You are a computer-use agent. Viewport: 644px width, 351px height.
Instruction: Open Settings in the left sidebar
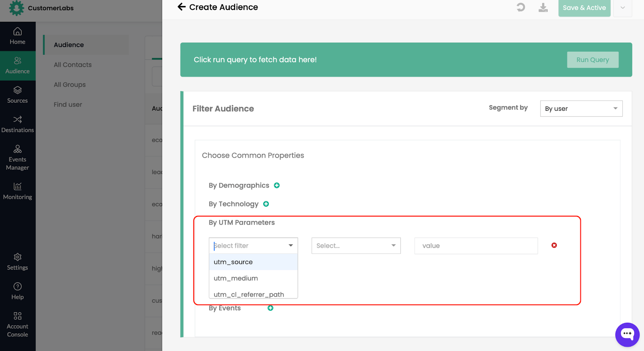[x=17, y=262]
